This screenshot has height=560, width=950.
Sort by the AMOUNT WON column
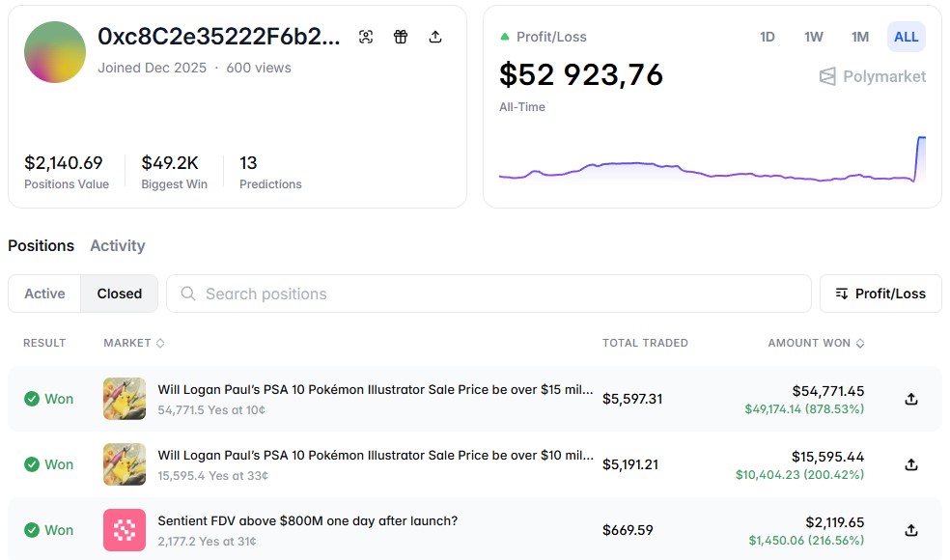[x=816, y=343]
